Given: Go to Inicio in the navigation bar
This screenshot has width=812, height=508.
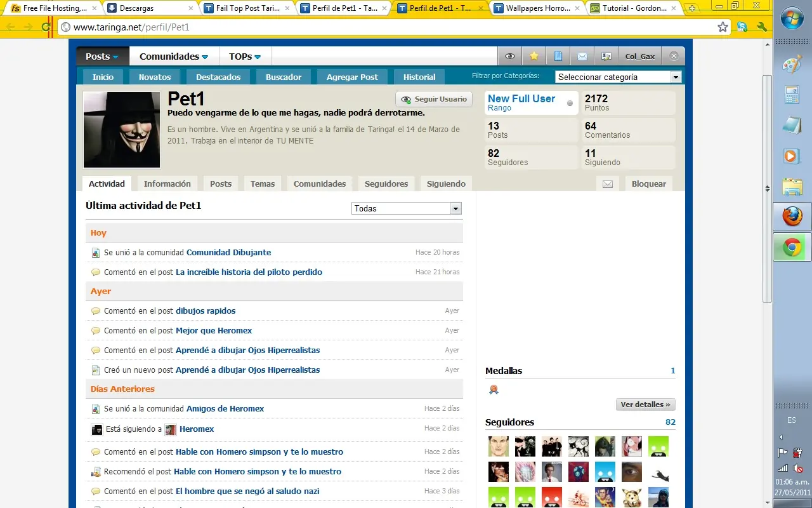Looking at the screenshot, I should (103, 77).
